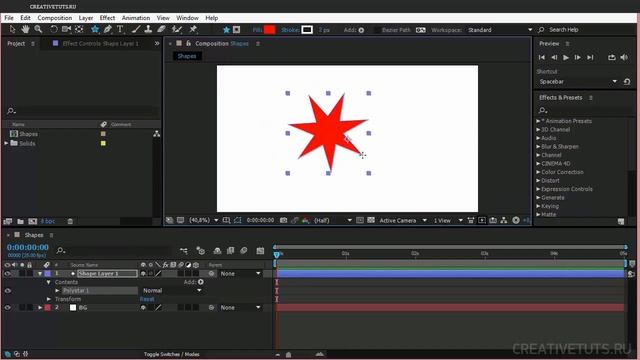
Task: Open the Workspace Standard dropdown
Action: pyautogui.click(x=500, y=30)
